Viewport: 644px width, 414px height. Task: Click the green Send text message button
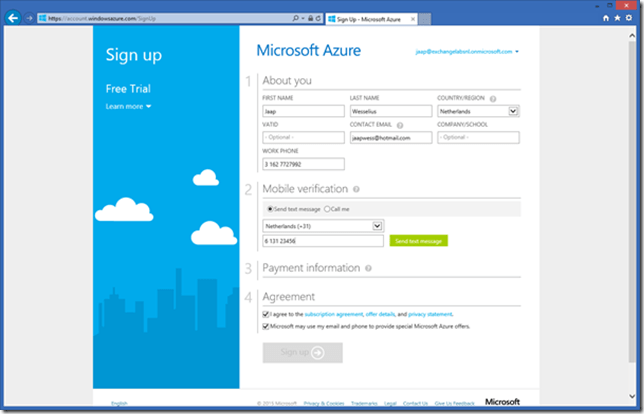pos(420,241)
